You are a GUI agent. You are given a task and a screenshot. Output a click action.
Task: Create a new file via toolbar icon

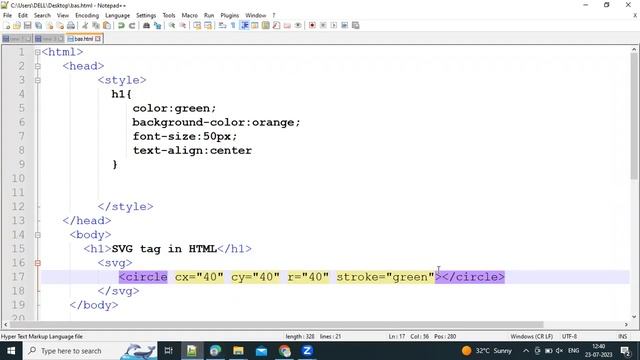(x=7, y=25)
